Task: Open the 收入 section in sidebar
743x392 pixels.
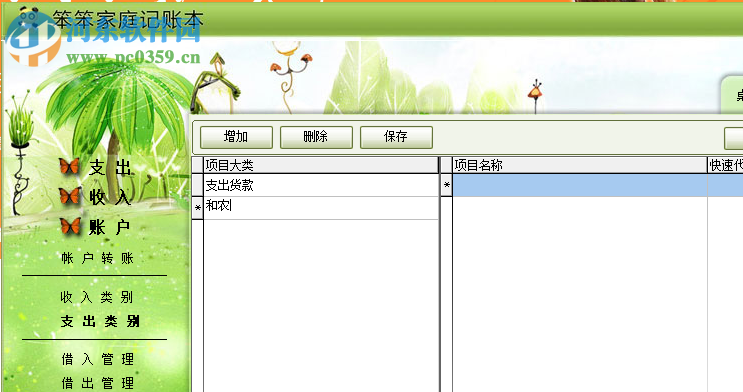Action: 109,197
